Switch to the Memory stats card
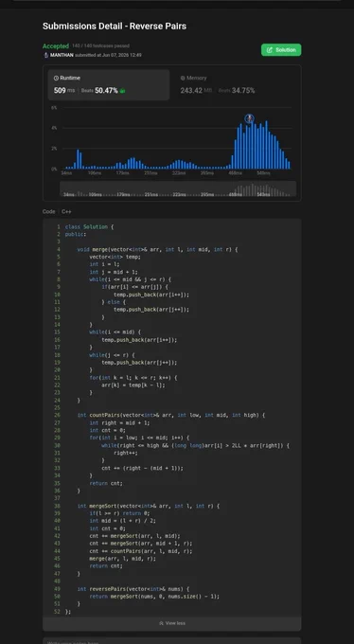 (236, 84)
